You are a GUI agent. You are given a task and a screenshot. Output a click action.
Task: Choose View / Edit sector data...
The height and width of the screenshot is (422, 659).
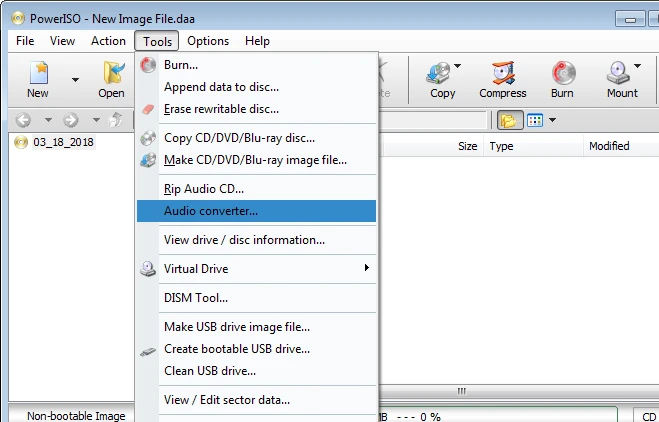coord(256,400)
